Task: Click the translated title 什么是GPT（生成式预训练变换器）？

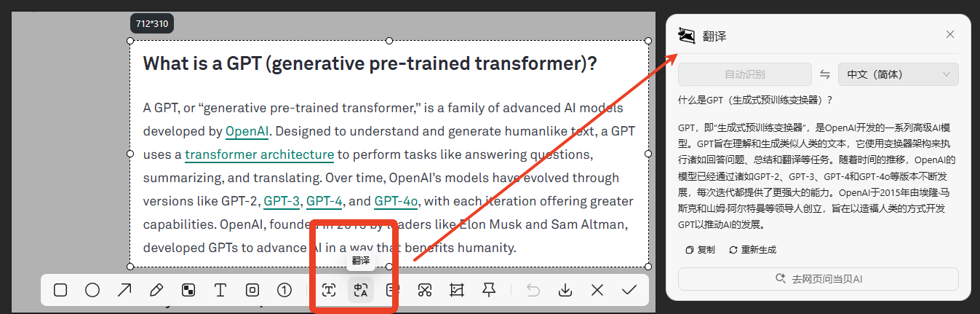Action: click(x=755, y=100)
